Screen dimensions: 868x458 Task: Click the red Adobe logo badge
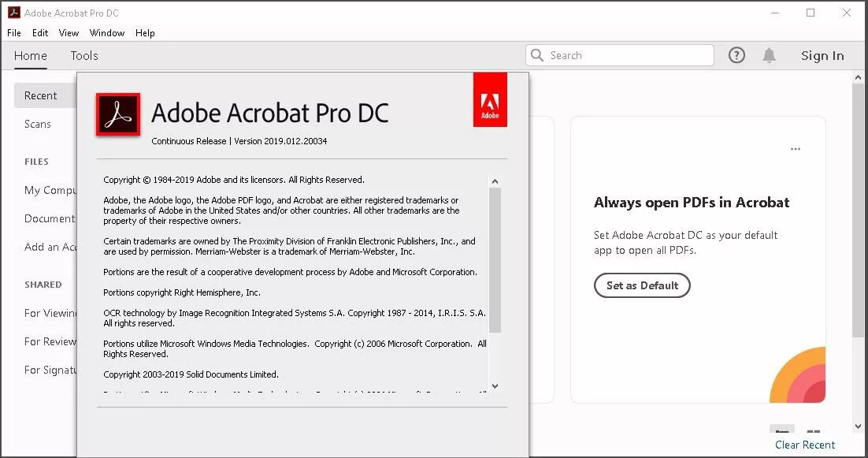490,99
